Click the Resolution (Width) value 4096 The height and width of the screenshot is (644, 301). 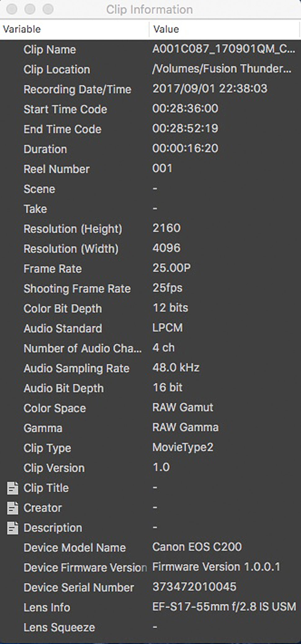[x=166, y=248]
